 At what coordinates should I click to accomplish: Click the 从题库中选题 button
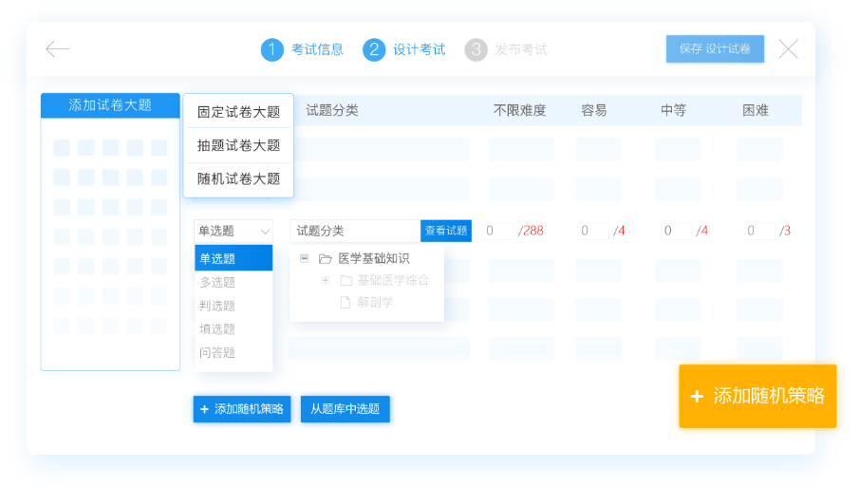345,409
